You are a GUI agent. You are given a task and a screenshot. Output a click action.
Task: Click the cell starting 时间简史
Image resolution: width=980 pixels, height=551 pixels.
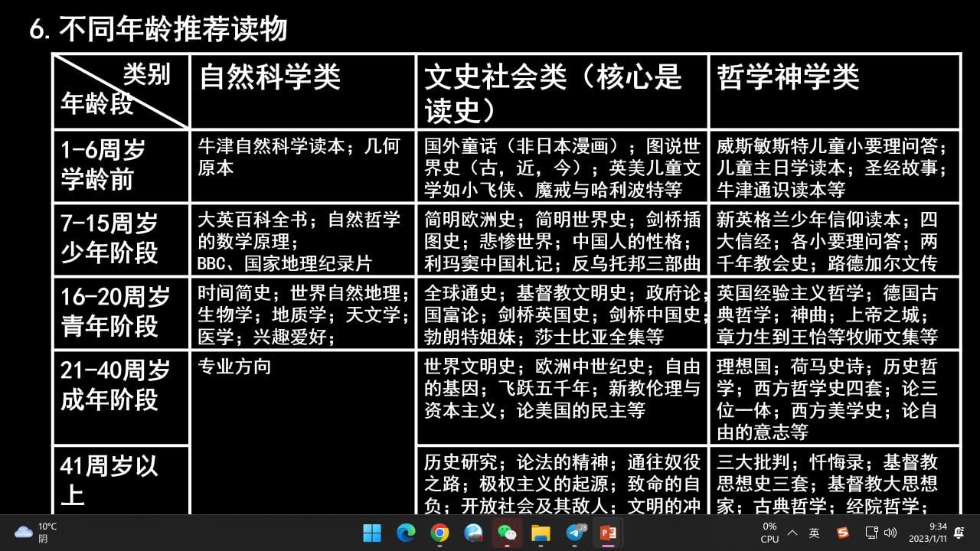pos(302,313)
